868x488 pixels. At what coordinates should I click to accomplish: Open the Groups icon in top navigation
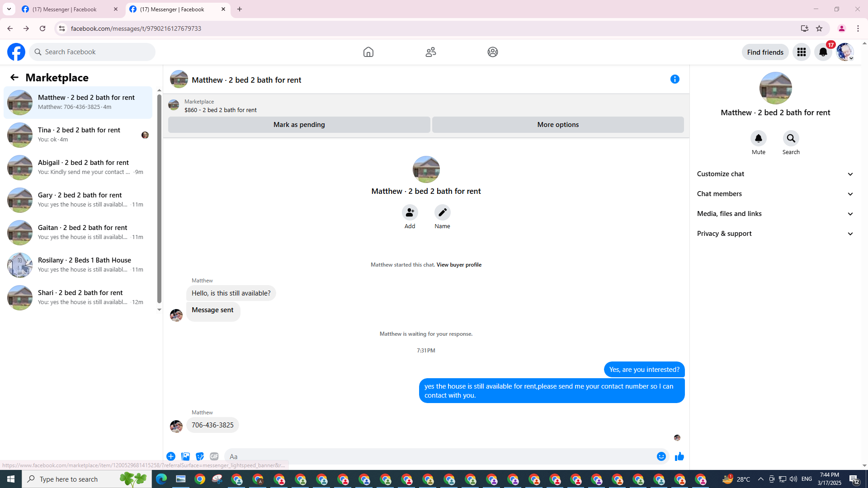(493, 52)
